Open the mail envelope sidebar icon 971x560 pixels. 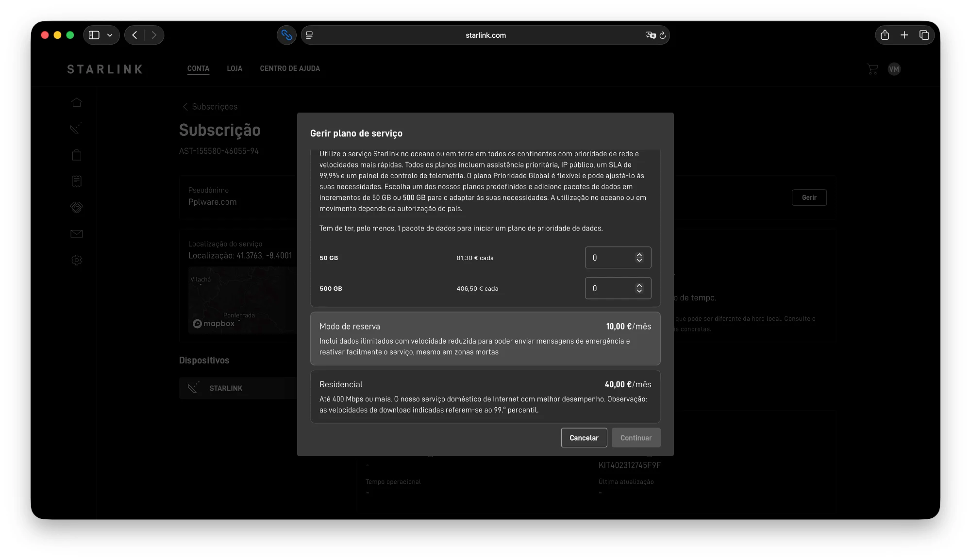[77, 234]
